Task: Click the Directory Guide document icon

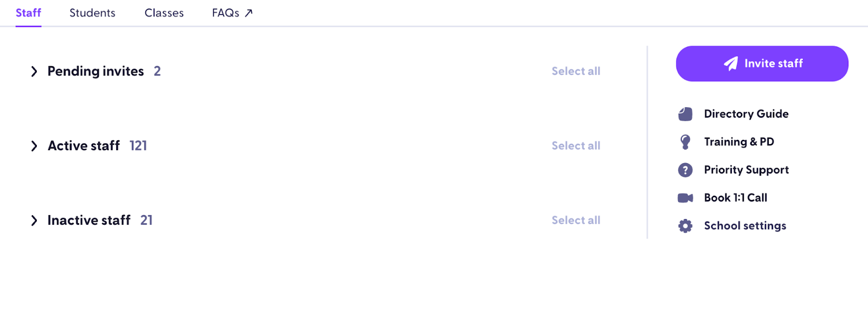Action: [685, 114]
